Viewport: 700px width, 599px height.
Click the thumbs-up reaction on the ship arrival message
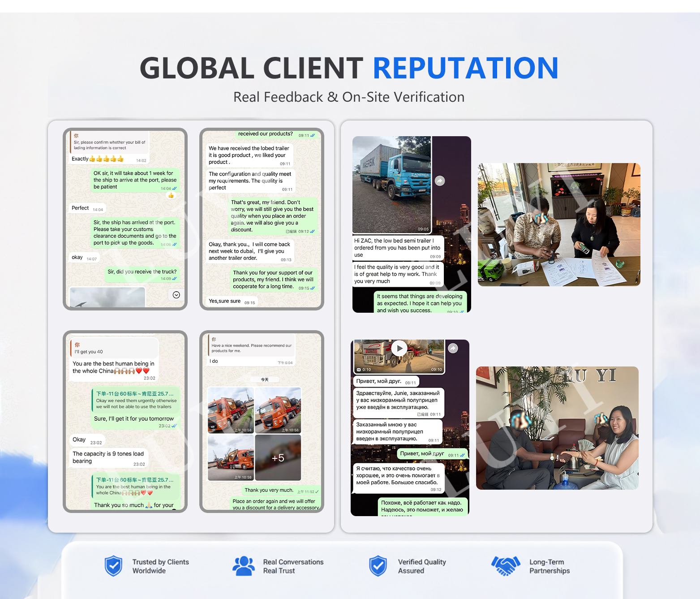[171, 195]
